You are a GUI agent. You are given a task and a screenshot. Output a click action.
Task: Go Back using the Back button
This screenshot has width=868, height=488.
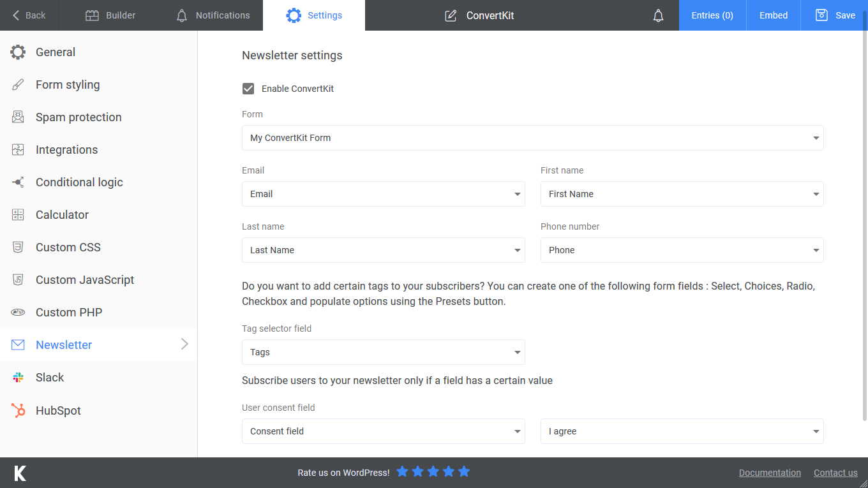pos(29,15)
